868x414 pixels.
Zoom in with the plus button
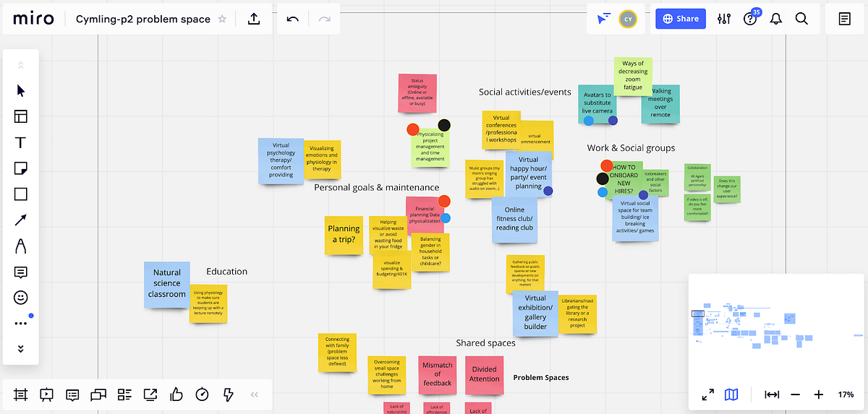click(x=818, y=394)
